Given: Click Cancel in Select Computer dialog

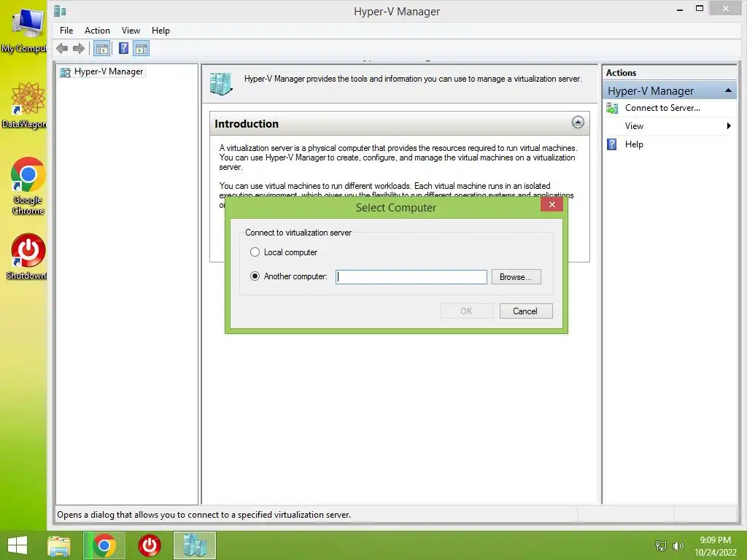Looking at the screenshot, I should tap(525, 311).
